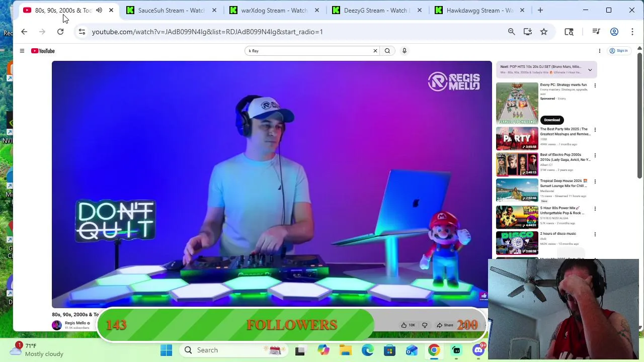The image size is (644, 362).
Task: Click the Evony PC ad thumbnail
Action: 517,103
